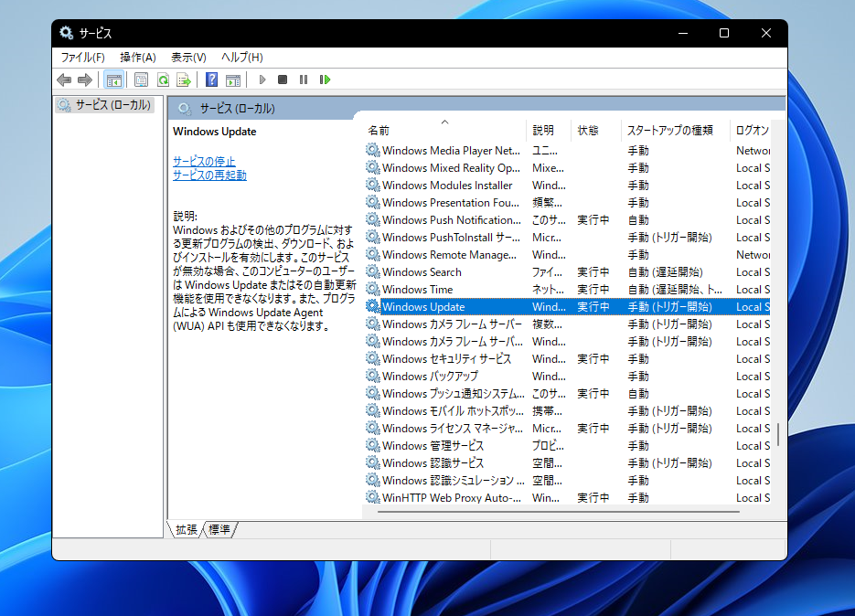Pause the service with the pause icon
The height and width of the screenshot is (616, 855).
tap(304, 80)
